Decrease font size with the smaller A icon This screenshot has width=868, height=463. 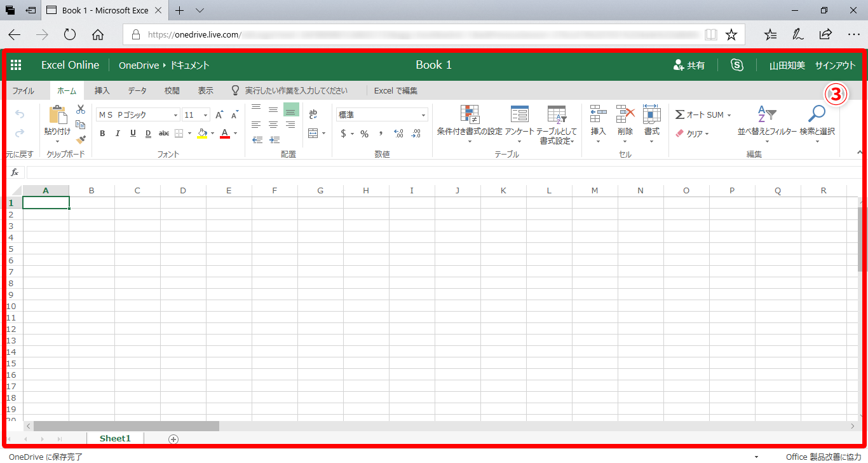(234, 115)
